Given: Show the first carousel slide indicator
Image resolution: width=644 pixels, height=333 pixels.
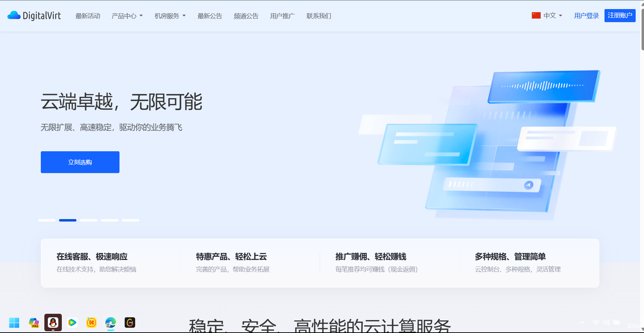Looking at the screenshot, I should pos(47,220).
